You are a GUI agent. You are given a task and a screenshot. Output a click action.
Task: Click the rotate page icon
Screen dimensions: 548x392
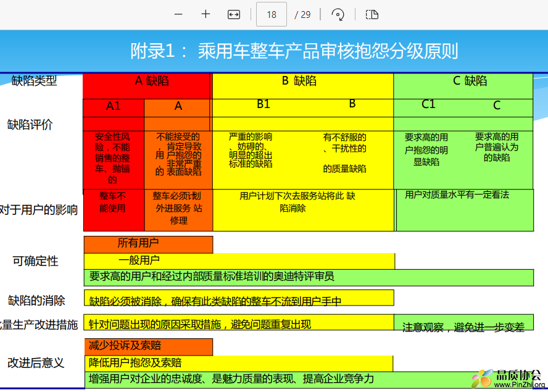coord(338,14)
